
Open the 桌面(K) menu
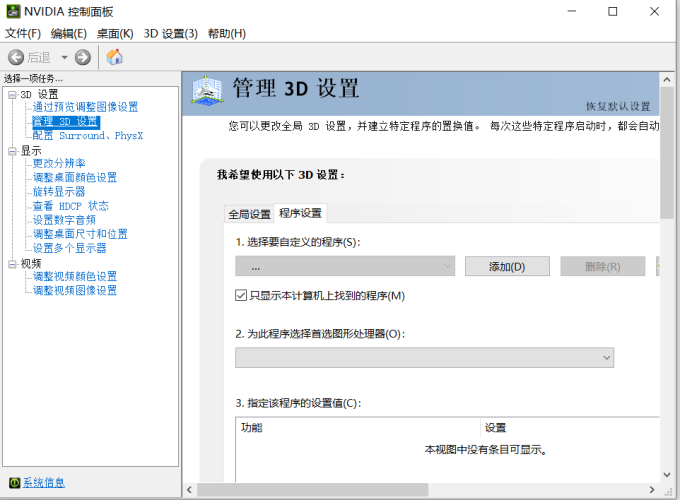[115, 33]
